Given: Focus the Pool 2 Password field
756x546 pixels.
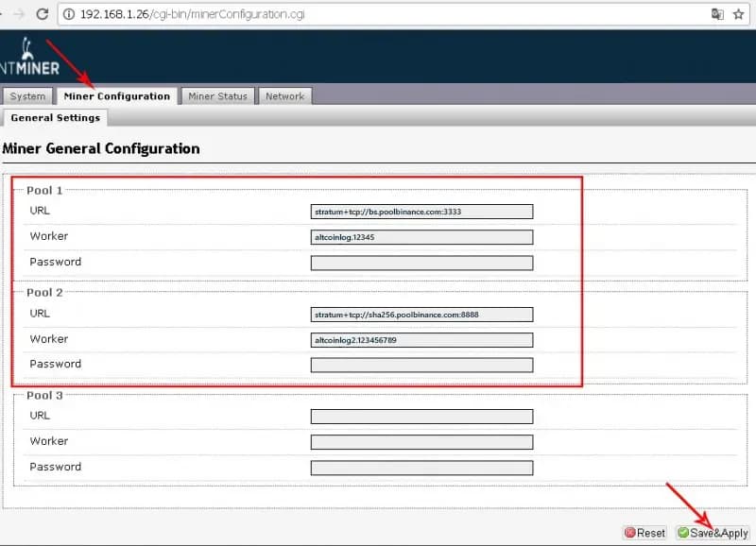Looking at the screenshot, I should click(421, 365).
